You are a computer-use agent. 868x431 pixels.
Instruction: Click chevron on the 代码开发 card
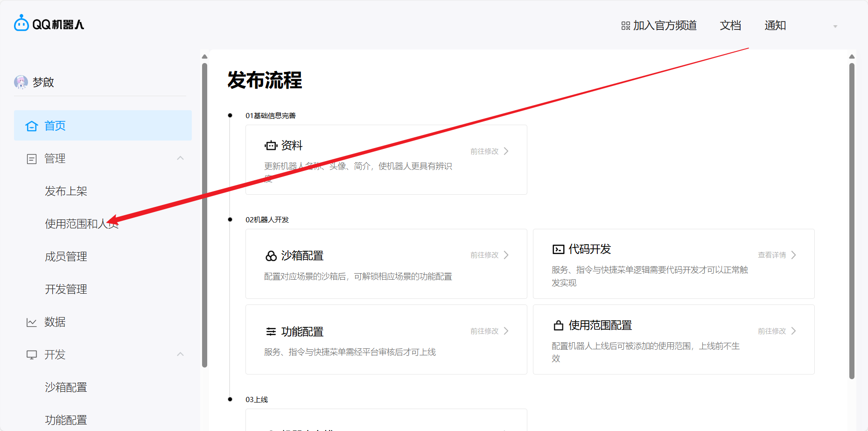point(794,255)
